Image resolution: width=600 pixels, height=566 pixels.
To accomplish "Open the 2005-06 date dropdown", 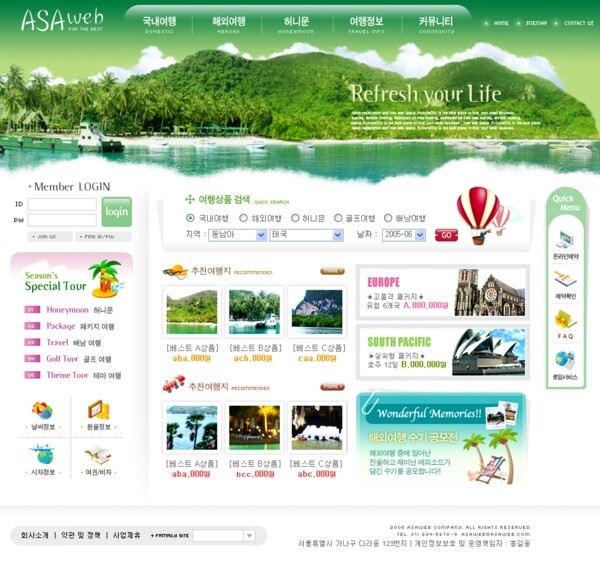I will click(404, 235).
